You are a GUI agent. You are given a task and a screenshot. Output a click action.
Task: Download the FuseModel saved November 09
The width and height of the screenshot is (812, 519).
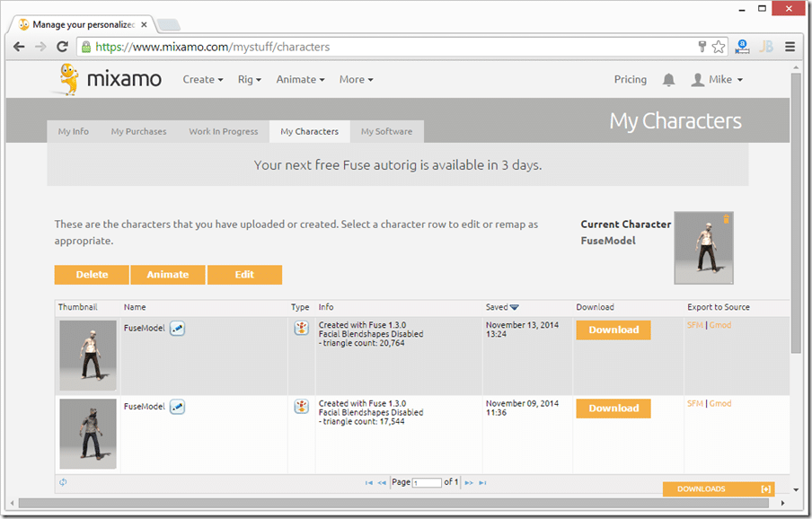tap(613, 409)
